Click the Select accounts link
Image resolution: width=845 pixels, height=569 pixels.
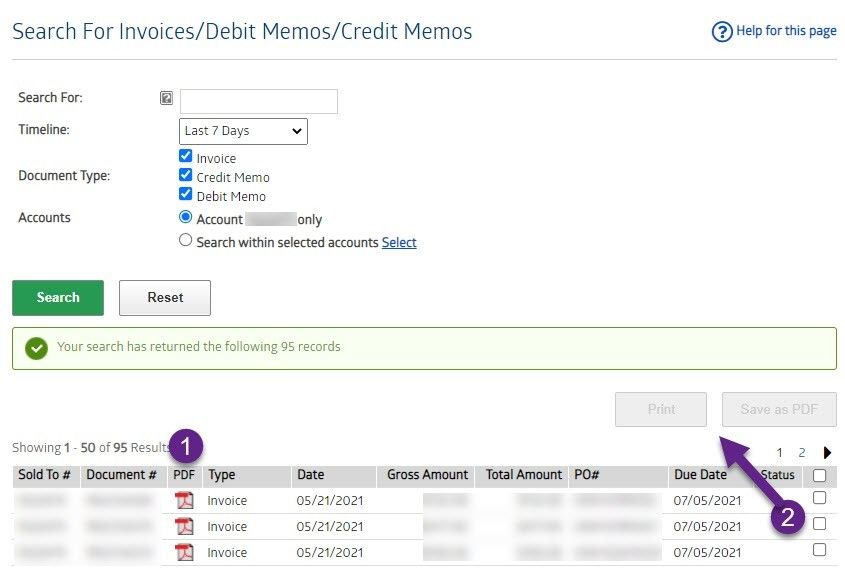tap(399, 242)
